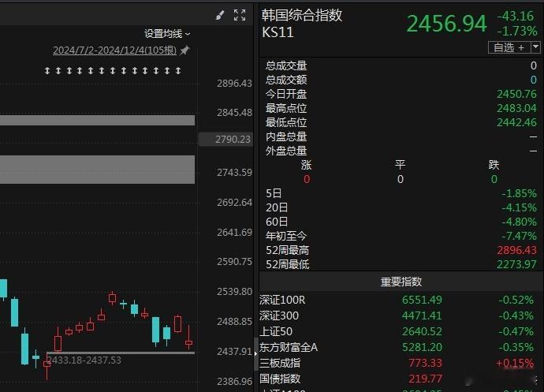This screenshot has width=544, height=392.
Task: Select the 最低点位 value 2442.46
Action: click(x=516, y=122)
